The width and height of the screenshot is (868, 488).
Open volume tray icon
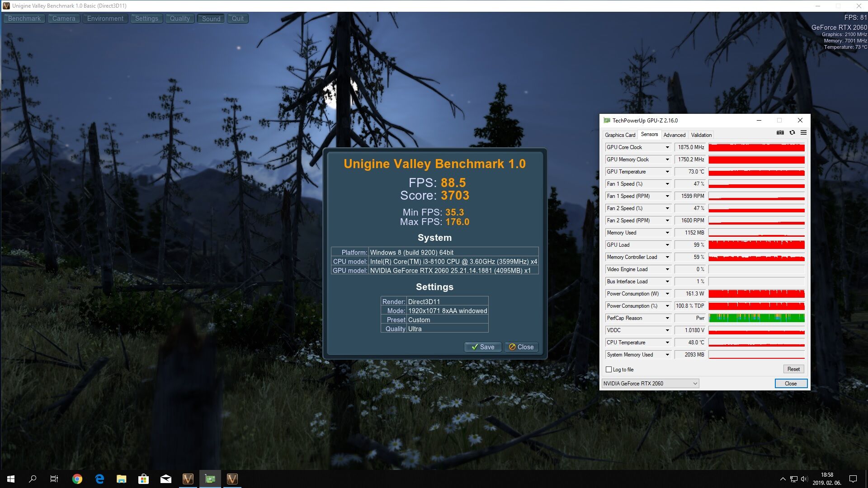[x=804, y=479]
